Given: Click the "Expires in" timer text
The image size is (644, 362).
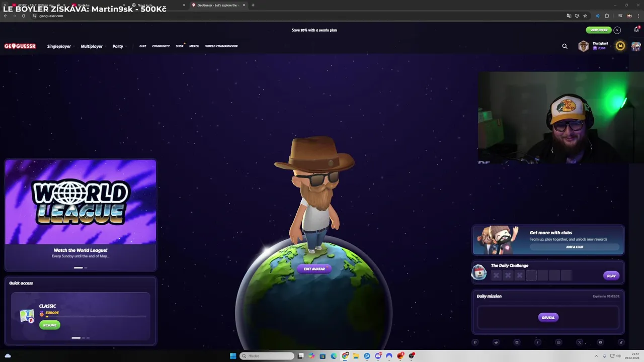Looking at the screenshot, I should pos(605,296).
